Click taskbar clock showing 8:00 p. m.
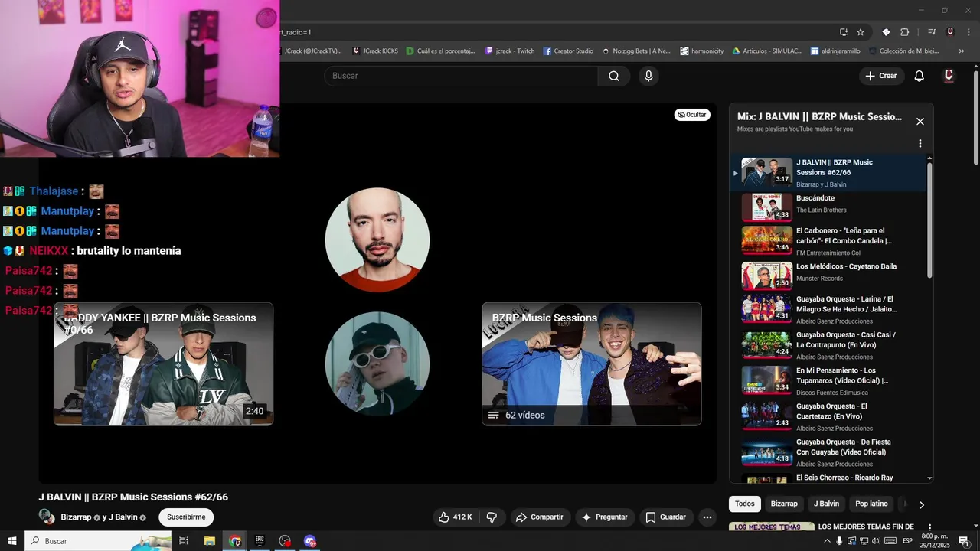This screenshot has width=980, height=551. click(x=935, y=541)
